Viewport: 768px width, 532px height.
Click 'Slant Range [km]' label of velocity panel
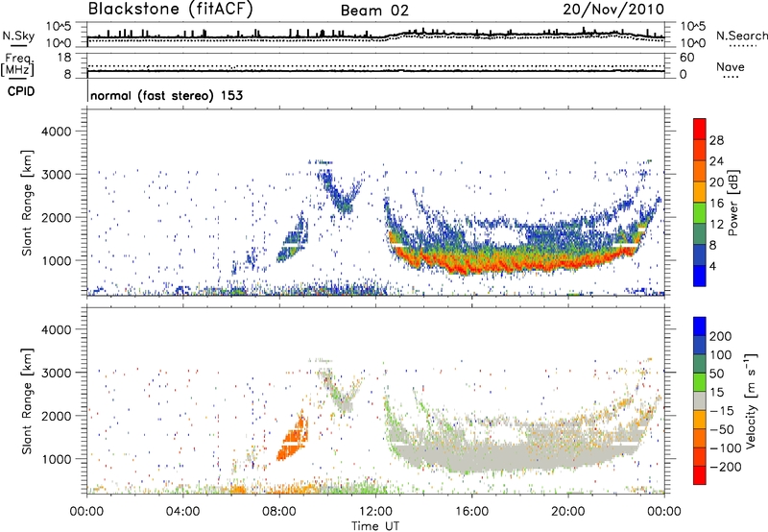(27, 401)
